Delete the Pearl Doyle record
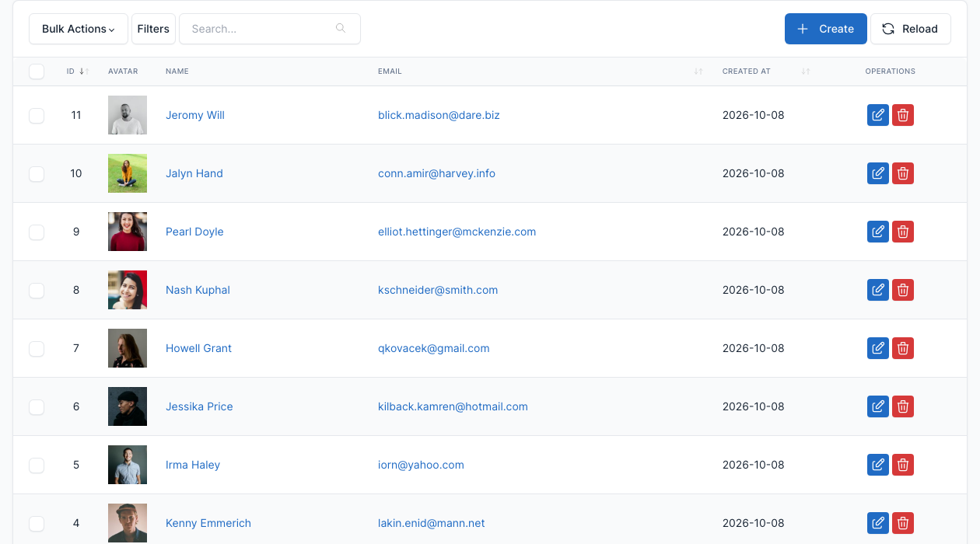 point(903,232)
